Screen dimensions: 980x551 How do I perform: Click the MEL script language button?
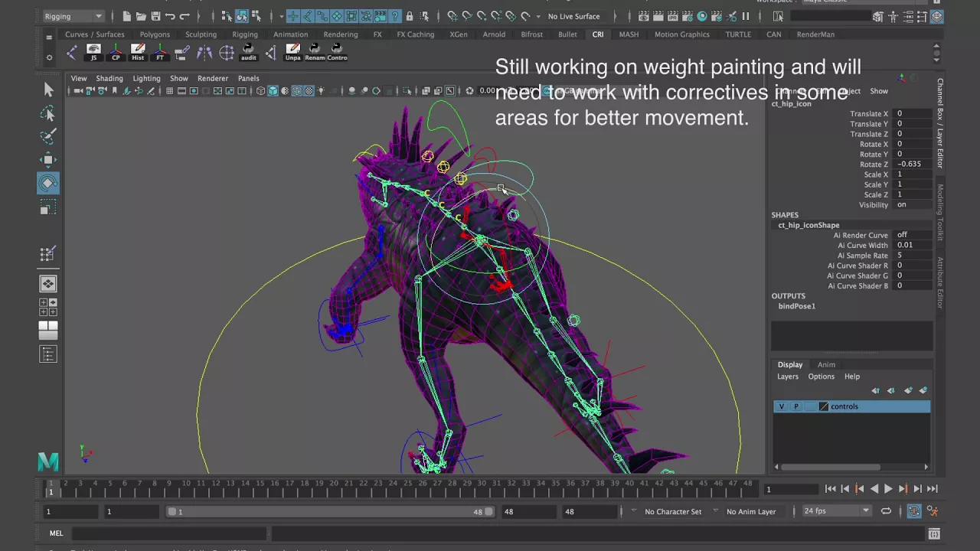point(57,533)
